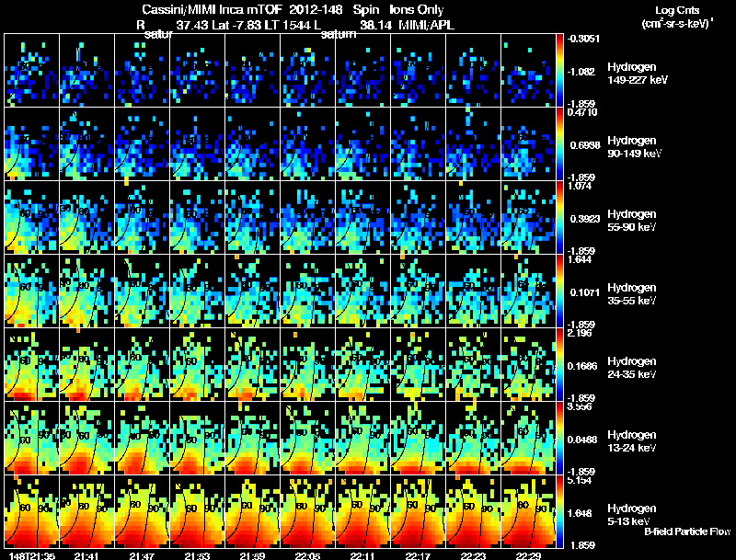Click the "Ions Only" text in the header
The image size is (736, 560).
pos(417,10)
